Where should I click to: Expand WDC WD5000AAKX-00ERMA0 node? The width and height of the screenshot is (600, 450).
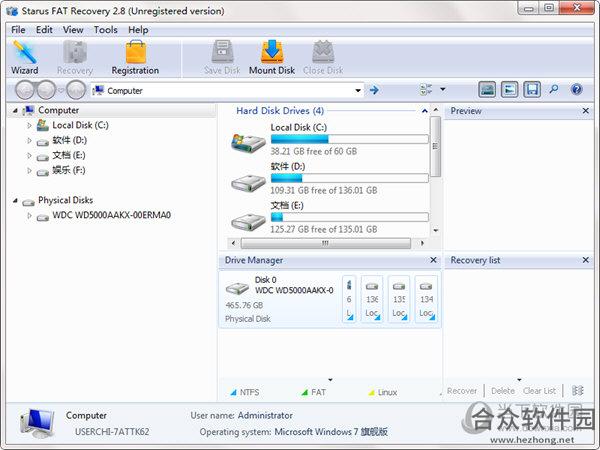click(29, 215)
